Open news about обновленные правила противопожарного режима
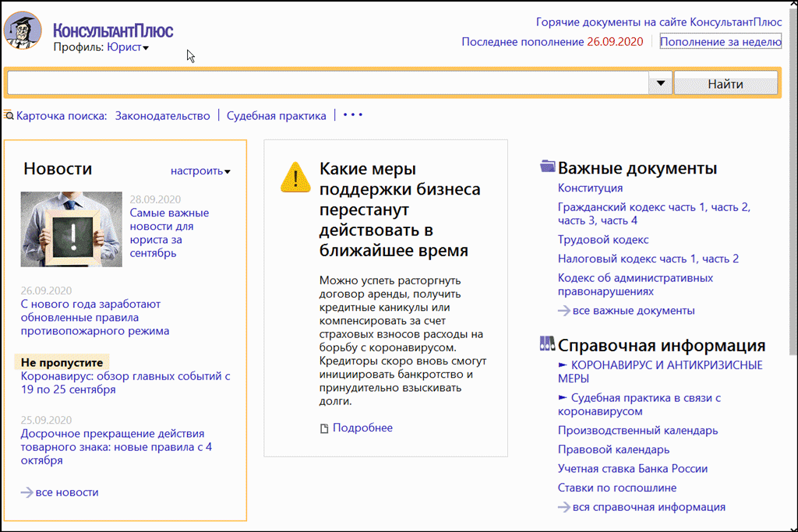This screenshot has height=532, width=798. click(x=94, y=317)
